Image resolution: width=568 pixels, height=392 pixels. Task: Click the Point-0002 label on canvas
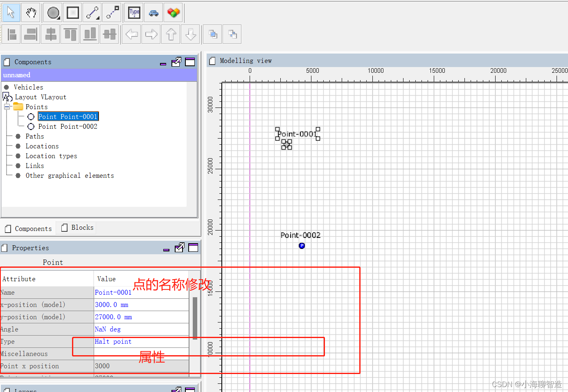[x=300, y=235]
